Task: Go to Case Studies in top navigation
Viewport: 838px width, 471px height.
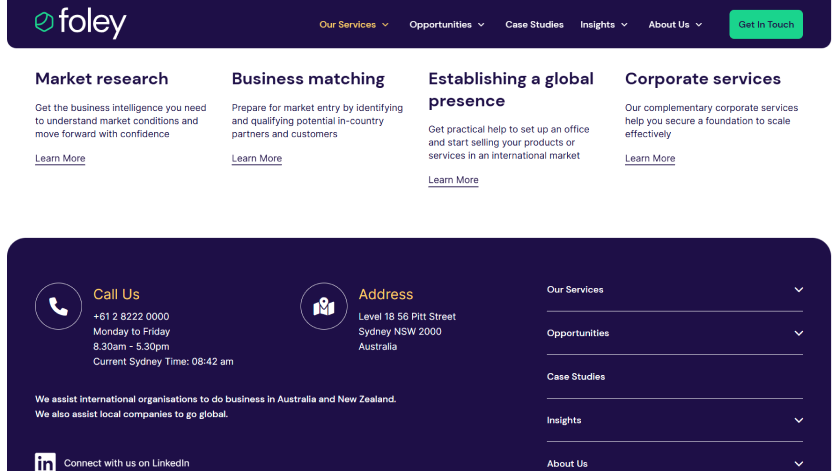Action: [x=534, y=25]
